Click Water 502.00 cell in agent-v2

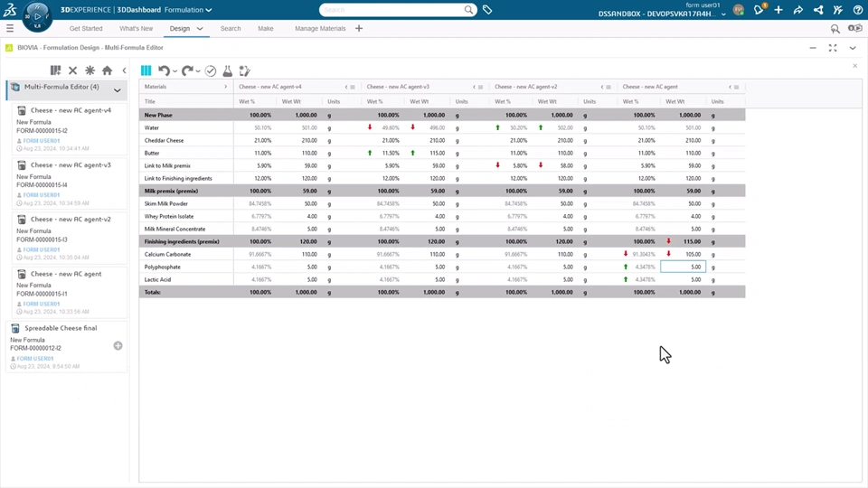[x=556, y=127]
